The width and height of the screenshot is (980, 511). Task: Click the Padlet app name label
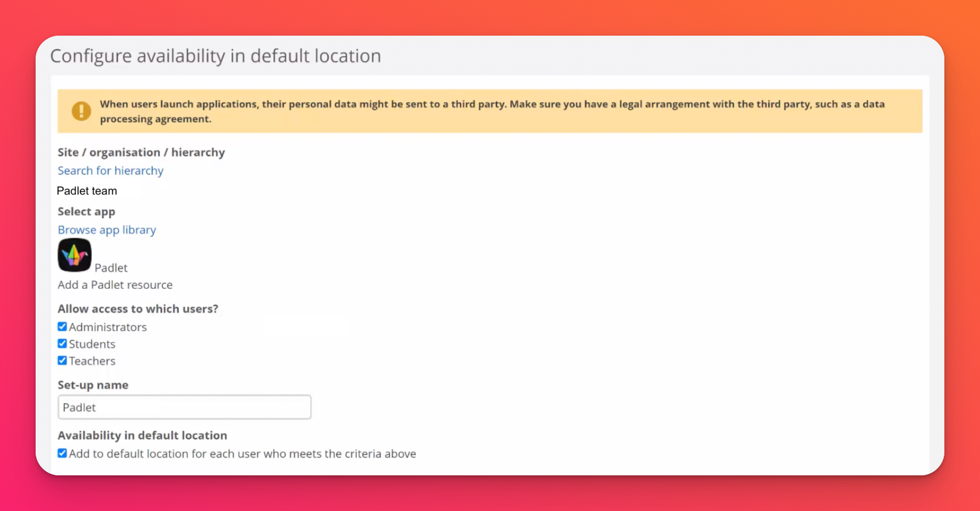(111, 268)
